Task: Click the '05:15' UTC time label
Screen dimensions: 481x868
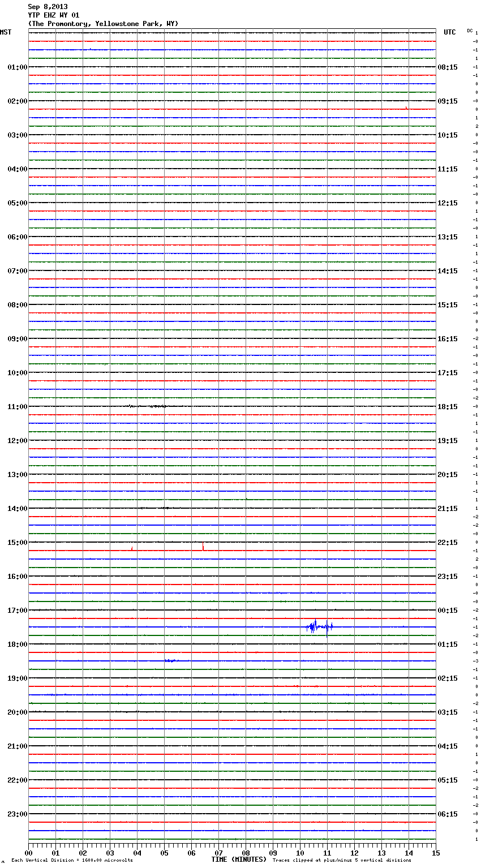Action: coord(448,780)
